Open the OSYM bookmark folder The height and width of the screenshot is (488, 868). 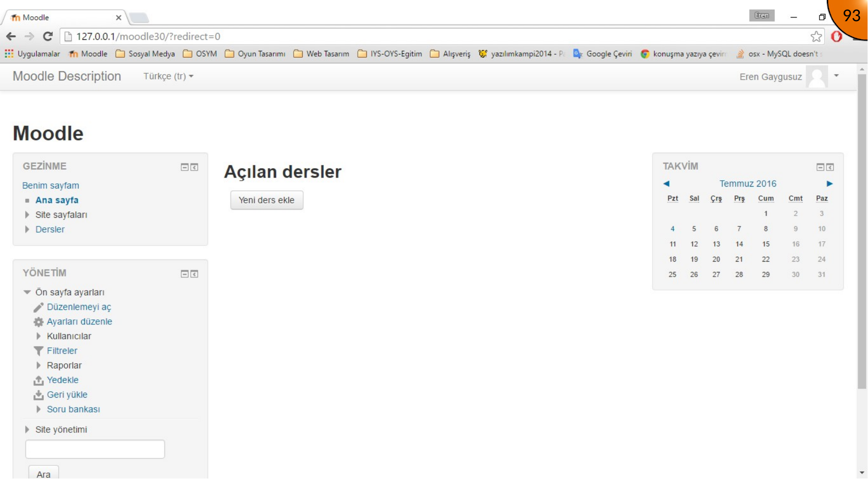coord(200,54)
